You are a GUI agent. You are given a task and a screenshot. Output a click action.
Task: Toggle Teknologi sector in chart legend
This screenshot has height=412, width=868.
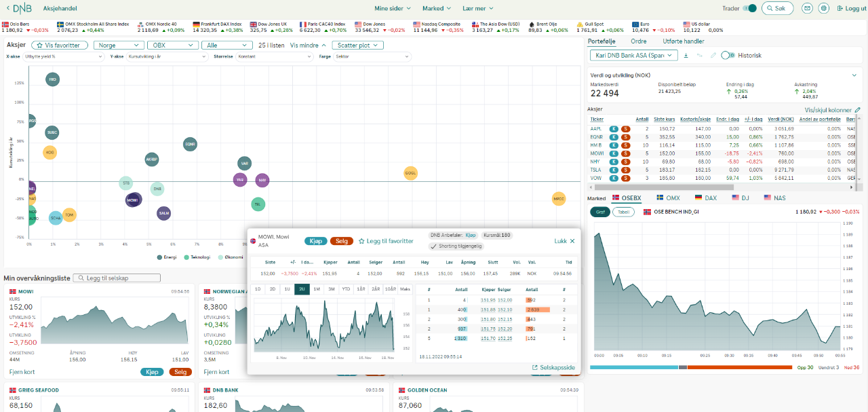point(198,257)
